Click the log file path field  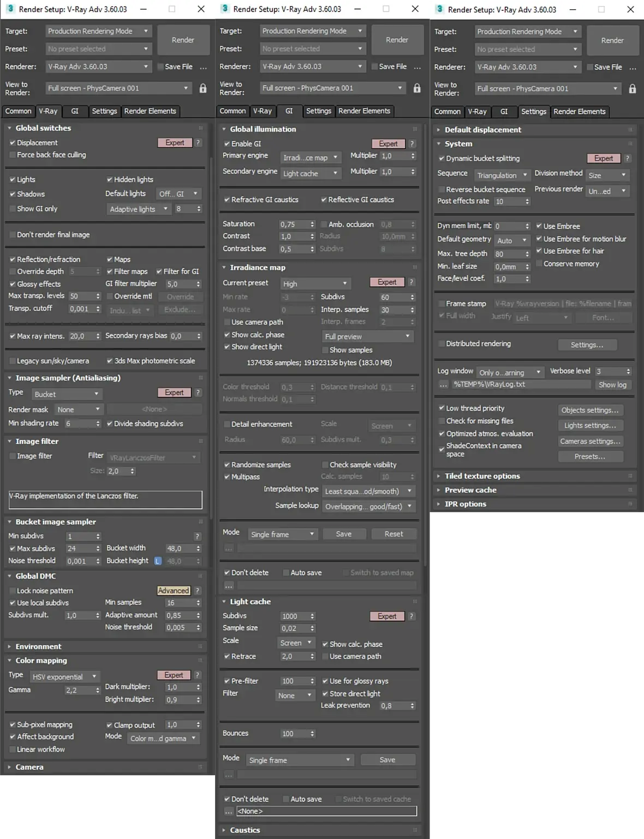(521, 385)
